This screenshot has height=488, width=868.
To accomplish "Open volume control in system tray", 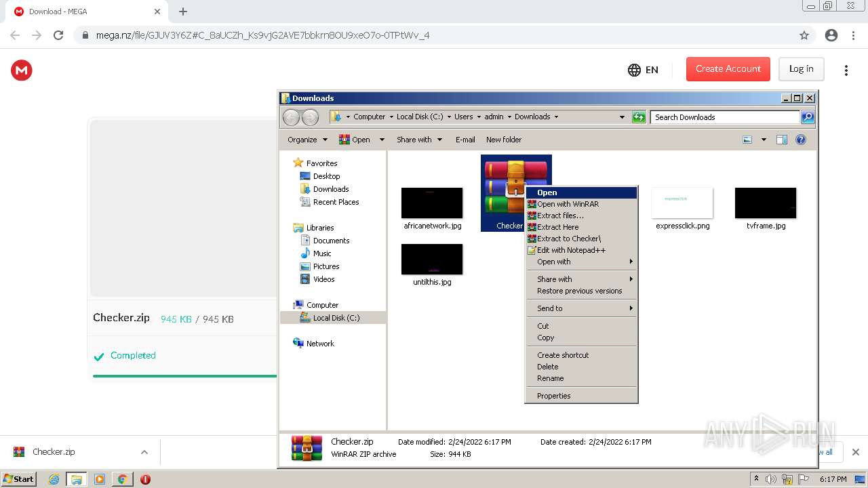I will (x=771, y=479).
